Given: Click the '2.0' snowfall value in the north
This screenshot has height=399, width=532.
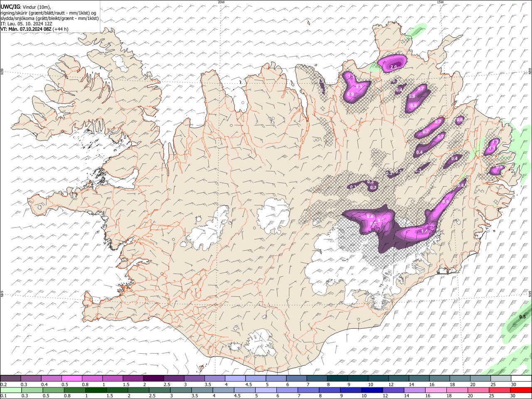Looking at the screenshot, I should pyautogui.click(x=394, y=66).
